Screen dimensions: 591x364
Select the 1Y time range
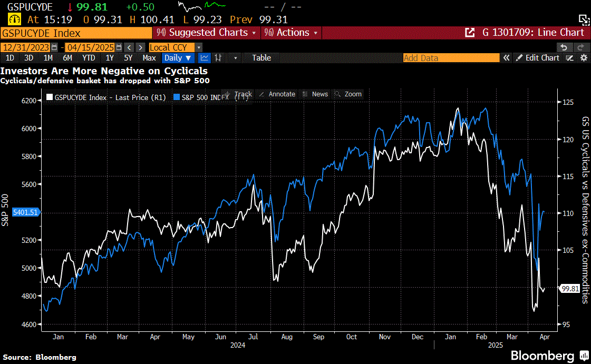109,58
